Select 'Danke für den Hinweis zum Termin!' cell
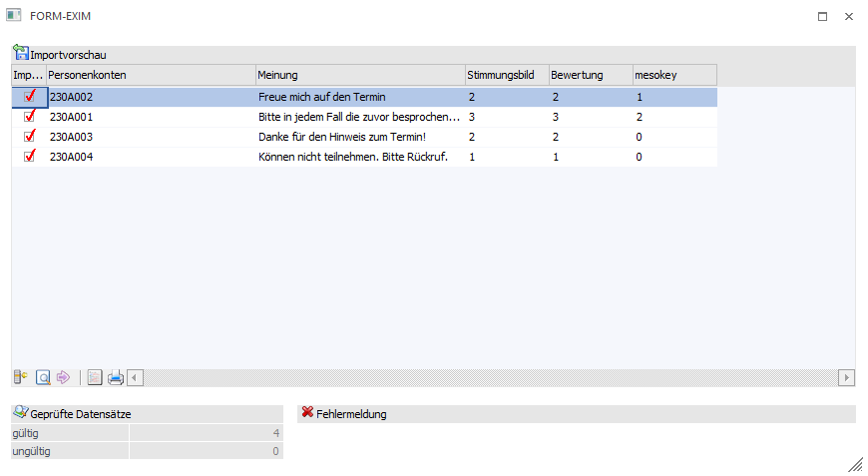Image resolution: width=868 pixels, height=476 pixels. (360, 137)
